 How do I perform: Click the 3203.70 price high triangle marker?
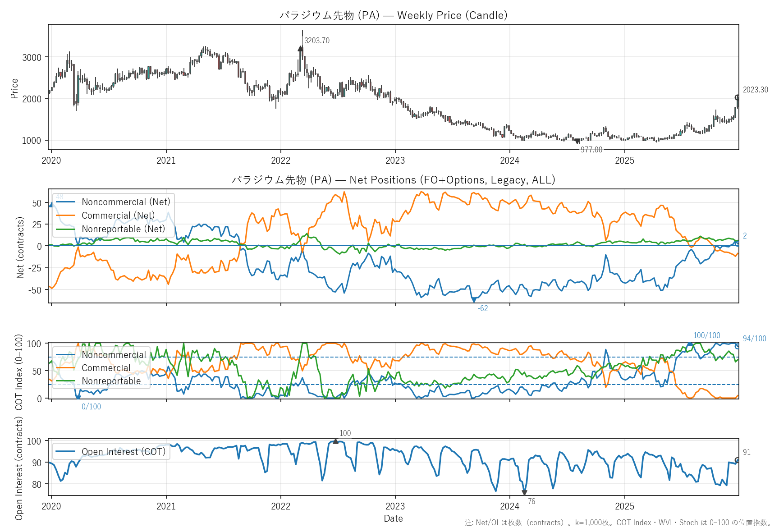(300, 49)
